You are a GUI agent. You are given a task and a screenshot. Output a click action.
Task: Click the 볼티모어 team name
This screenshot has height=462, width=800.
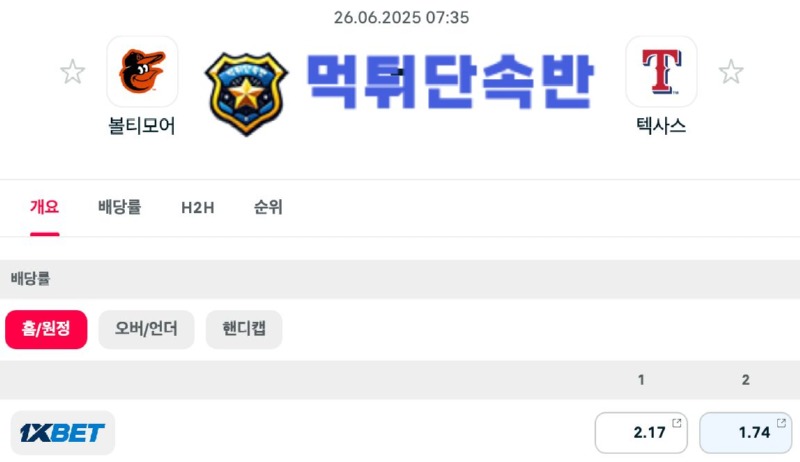pyautogui.click(x=142, y=125)
